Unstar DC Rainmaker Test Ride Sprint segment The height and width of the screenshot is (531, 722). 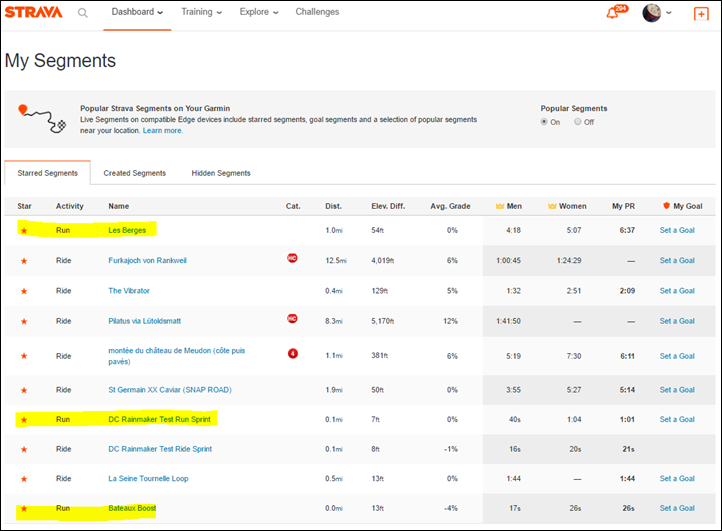click(24, 449)
